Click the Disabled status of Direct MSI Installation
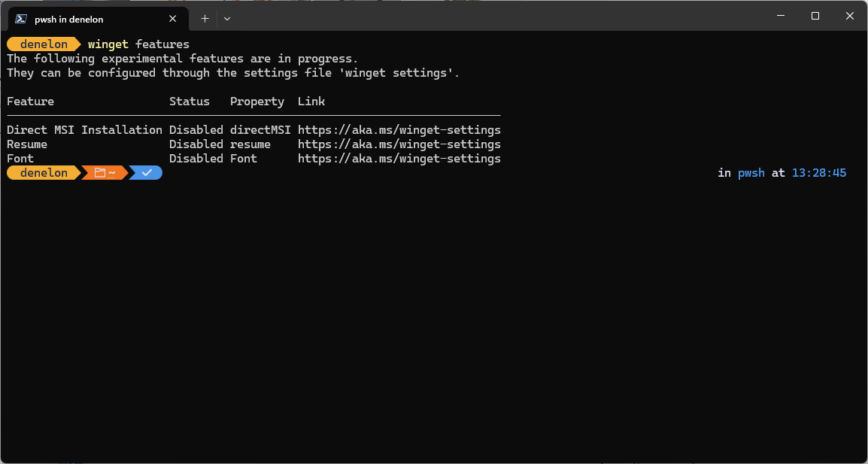The height and width of the screenshot is (464, 868). (196, 129)
